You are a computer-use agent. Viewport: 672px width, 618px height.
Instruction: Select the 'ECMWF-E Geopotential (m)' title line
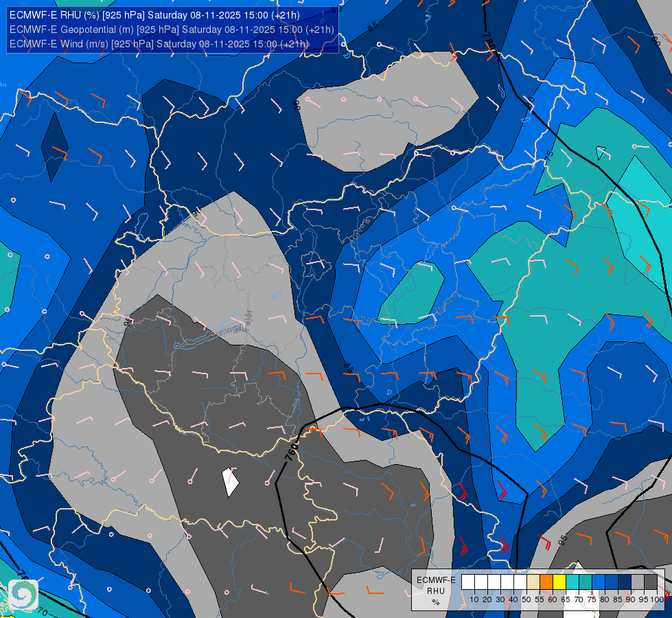point(172,30)
